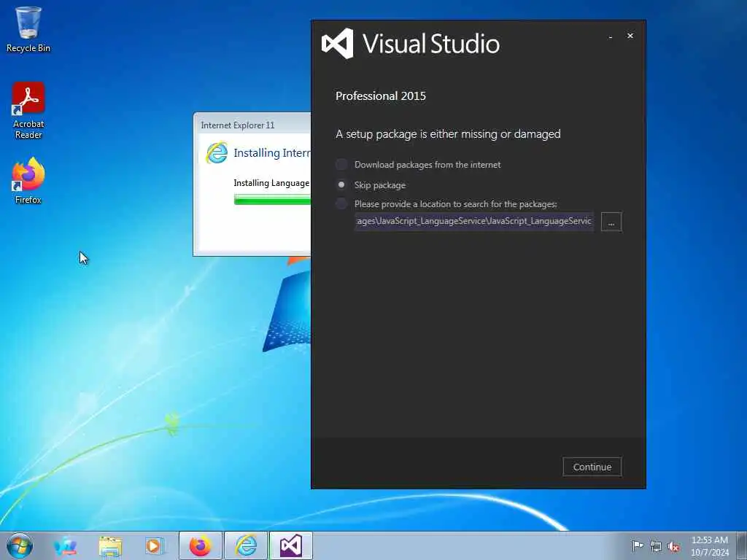The height and width of the screenshot is (560, 747).
Task: Select the Firefox desktop shortcut
Action: coord(28,181)
